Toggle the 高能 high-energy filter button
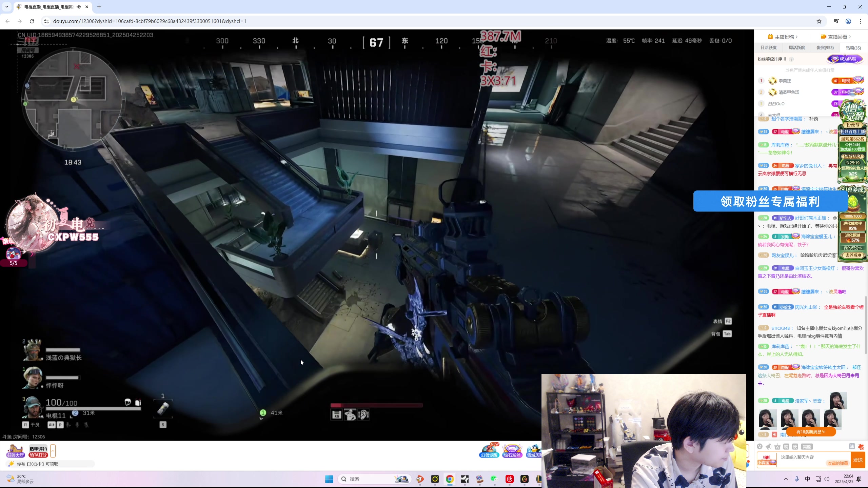 coord(807,446)
